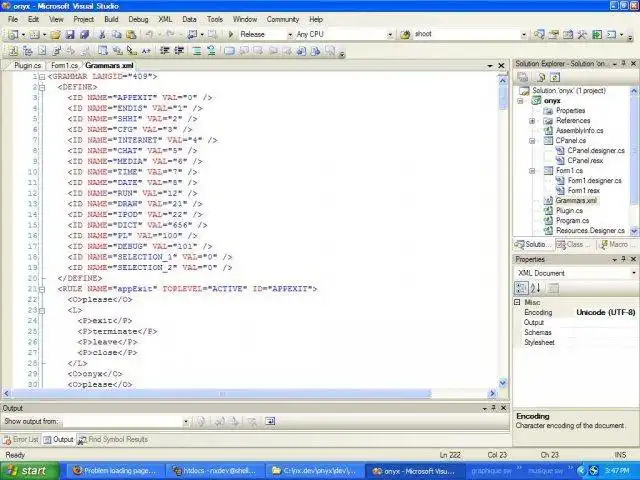
Task: Click Solution Explorer's Properties icon
Action: (x=523, y=77)
